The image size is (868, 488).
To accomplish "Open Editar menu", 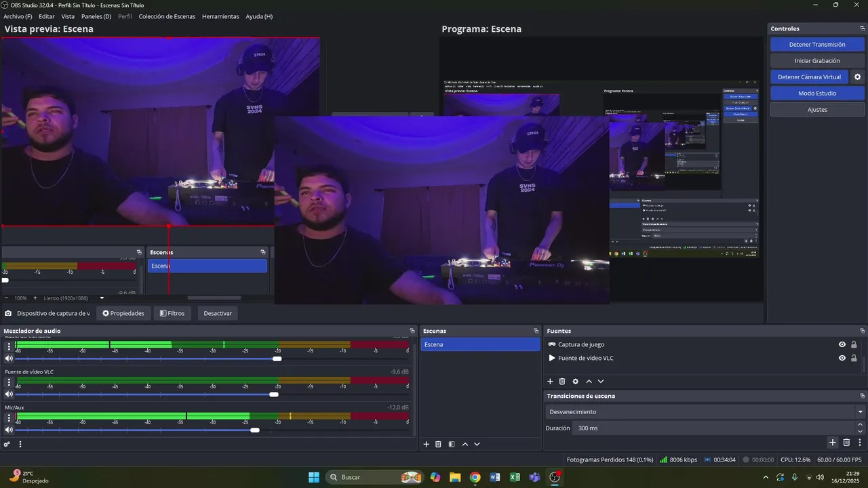I will click(x=47, y=16).
